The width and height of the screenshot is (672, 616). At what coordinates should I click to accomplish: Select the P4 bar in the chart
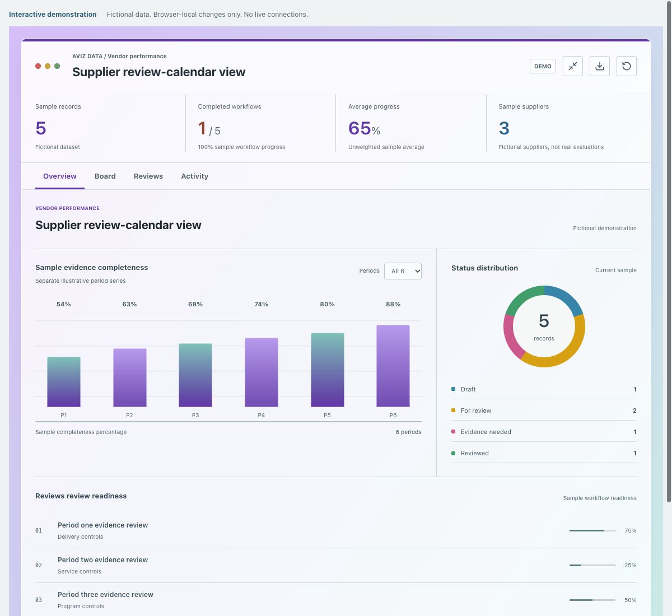pos(262,372)
